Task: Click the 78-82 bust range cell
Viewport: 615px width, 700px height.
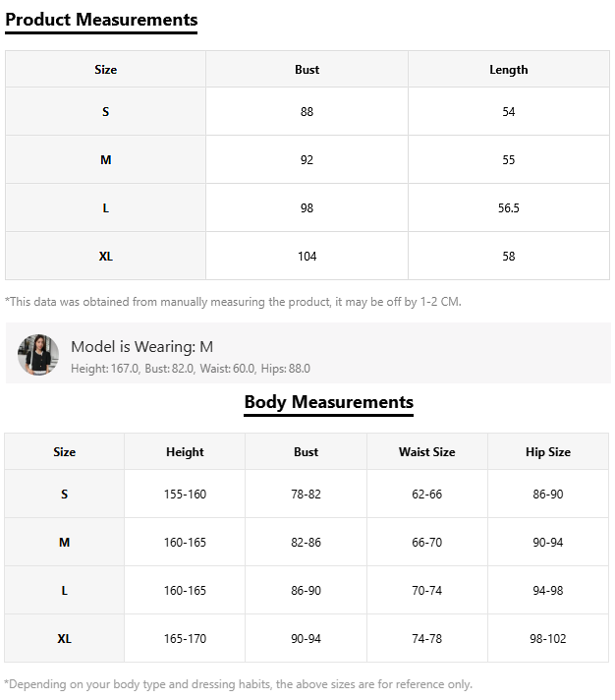Action: (306, 495)
